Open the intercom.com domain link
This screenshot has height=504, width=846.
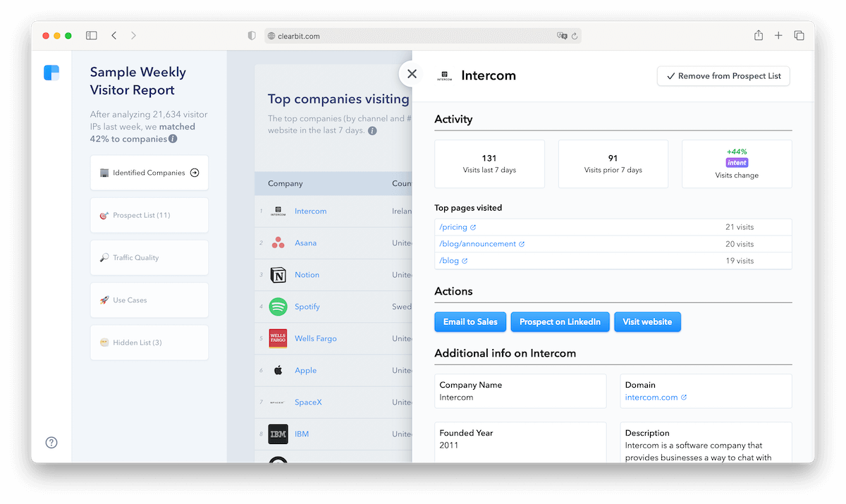point(651,398)
